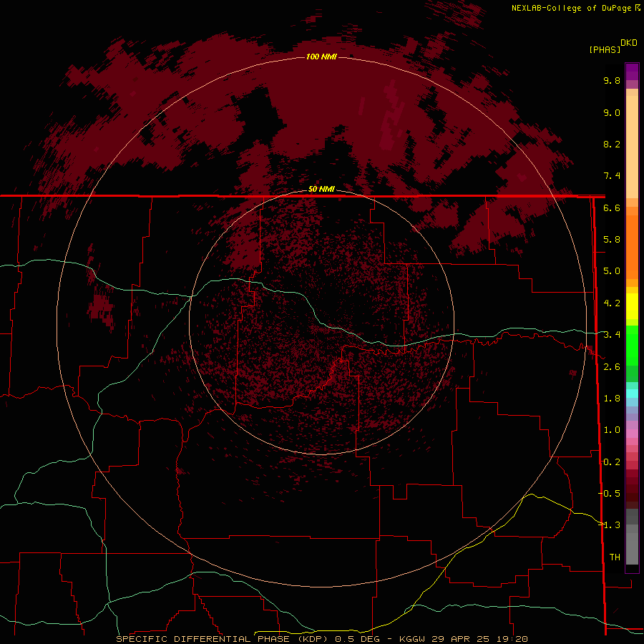Pick the bright green segment of the color bar
Image resolution: width=644 pixels, height=644 pixels.
point(632,346)
